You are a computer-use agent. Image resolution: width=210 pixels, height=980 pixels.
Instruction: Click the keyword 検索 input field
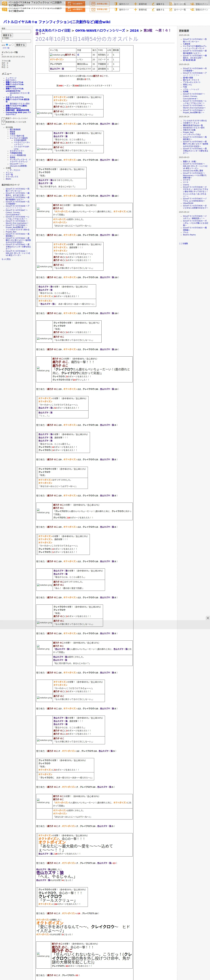[16, 32]
